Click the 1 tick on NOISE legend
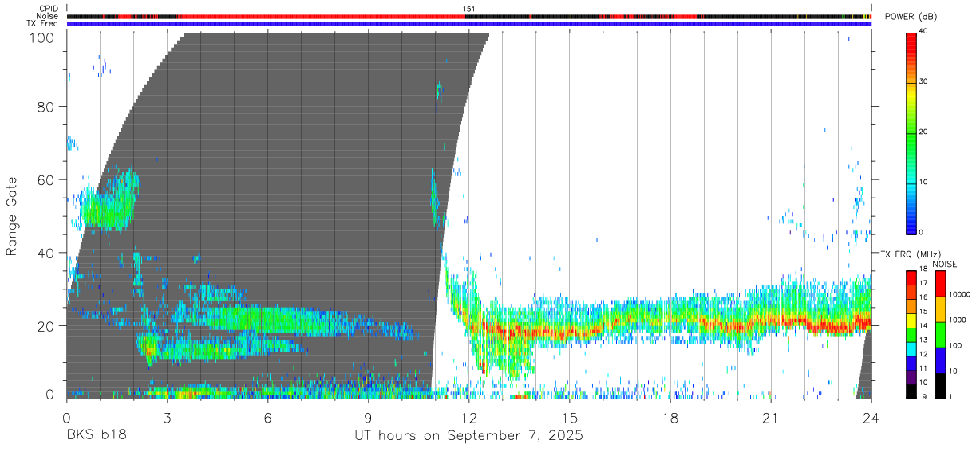 click(950, 397)
